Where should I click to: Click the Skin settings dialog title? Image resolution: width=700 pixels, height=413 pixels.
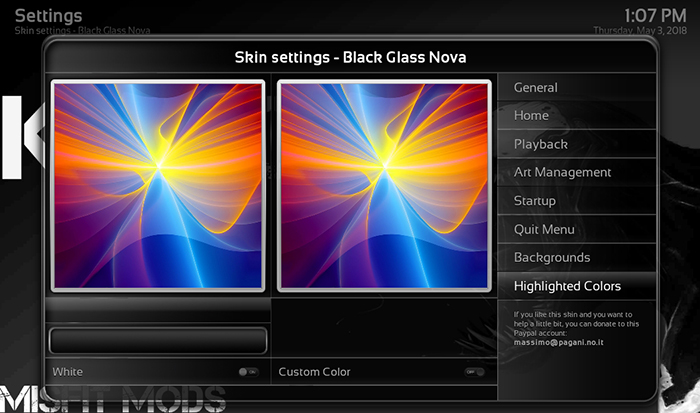coord(350,57)
